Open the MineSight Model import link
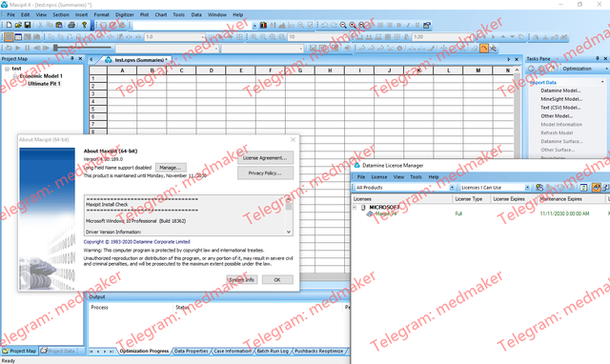Image resolution: width=610 pixels, height=364 pixels. tap(561, 99)
